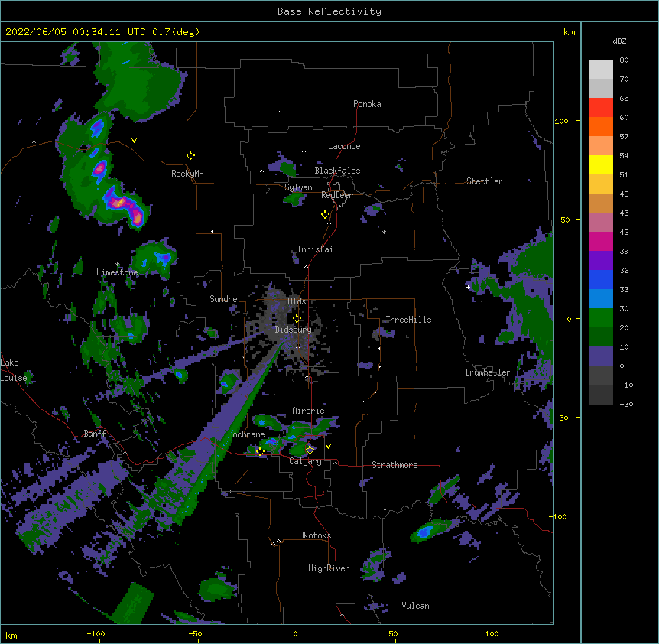
Task: Click the yellow v marker east of Calgary
Action: (328, 447)
